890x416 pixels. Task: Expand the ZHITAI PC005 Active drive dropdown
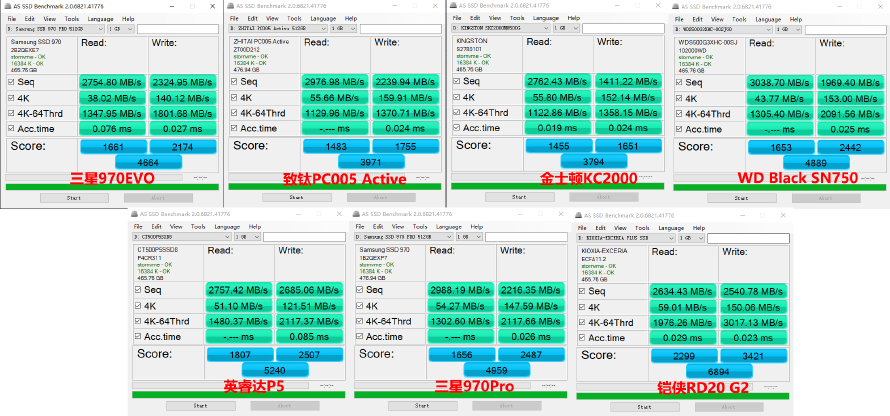click(278, 28)
